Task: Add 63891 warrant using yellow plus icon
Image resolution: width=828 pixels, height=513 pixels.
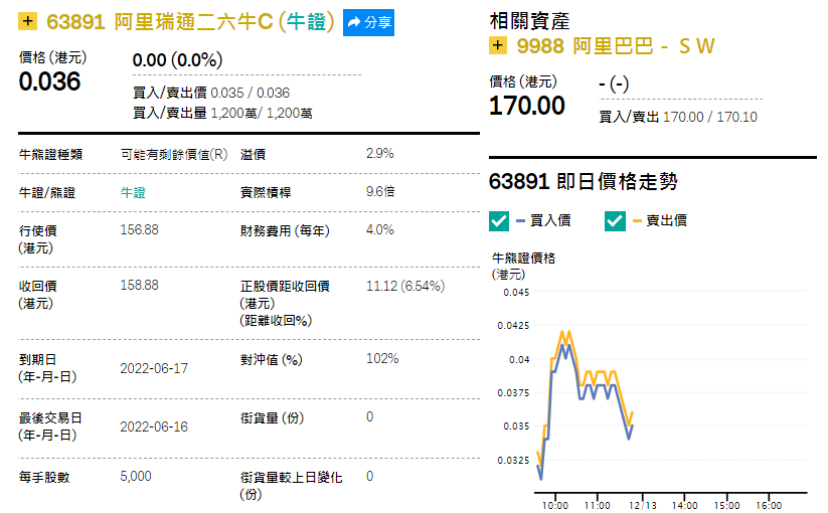Action: [27, 21]
